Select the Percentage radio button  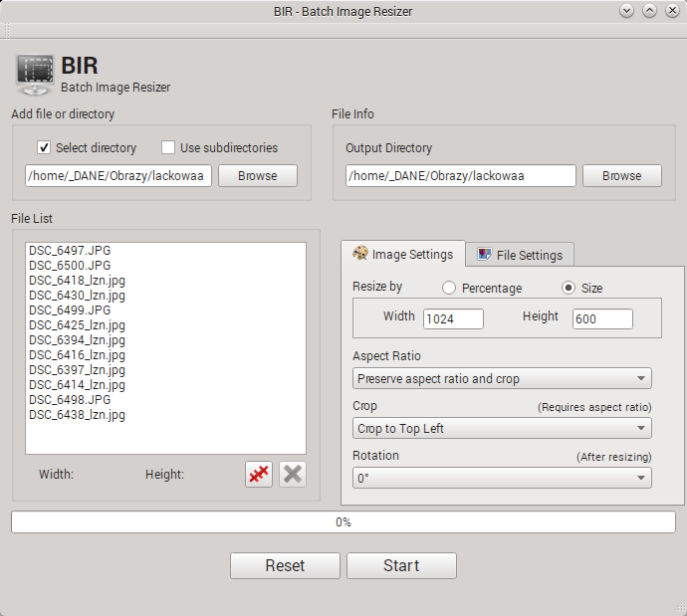pos(449,288)
